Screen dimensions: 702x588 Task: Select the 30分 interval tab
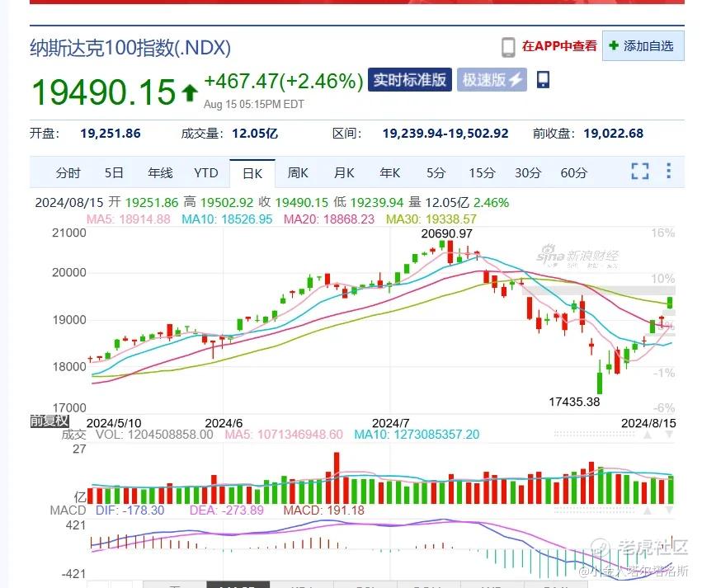(528, 172)
